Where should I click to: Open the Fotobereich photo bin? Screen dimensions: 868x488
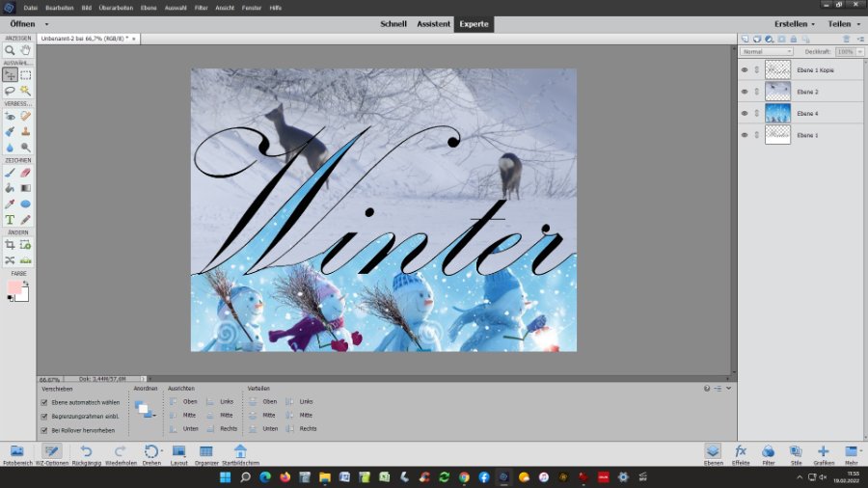click(17, 455)
